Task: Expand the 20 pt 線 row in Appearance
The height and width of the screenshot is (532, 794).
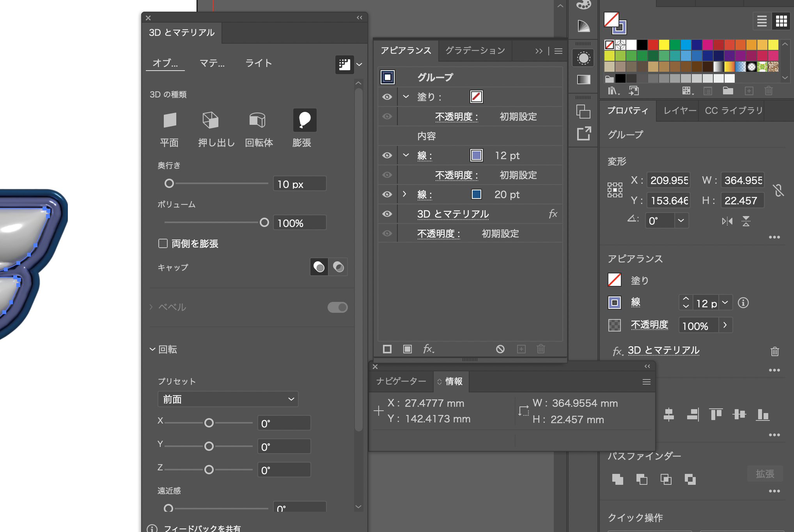Action: click(404, 194)
